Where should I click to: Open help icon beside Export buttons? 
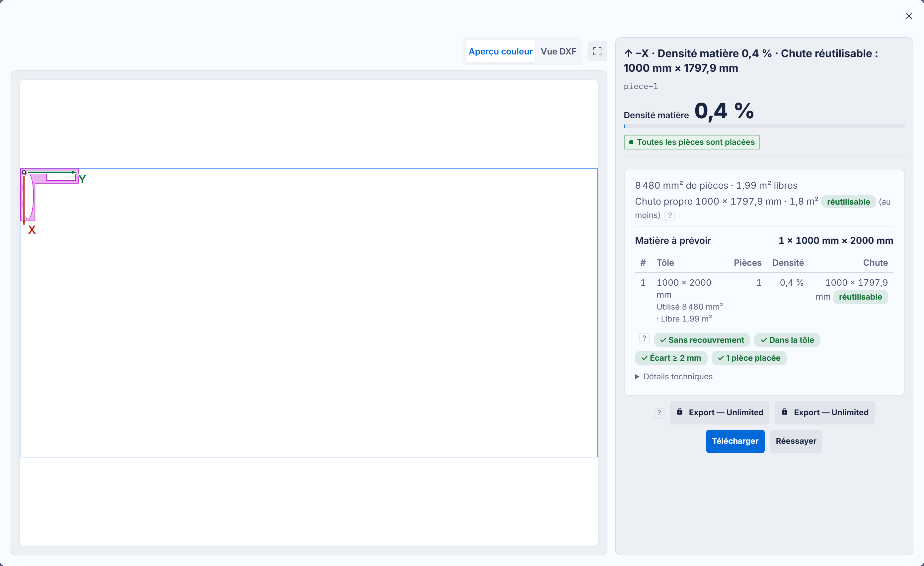coord(659,413)
